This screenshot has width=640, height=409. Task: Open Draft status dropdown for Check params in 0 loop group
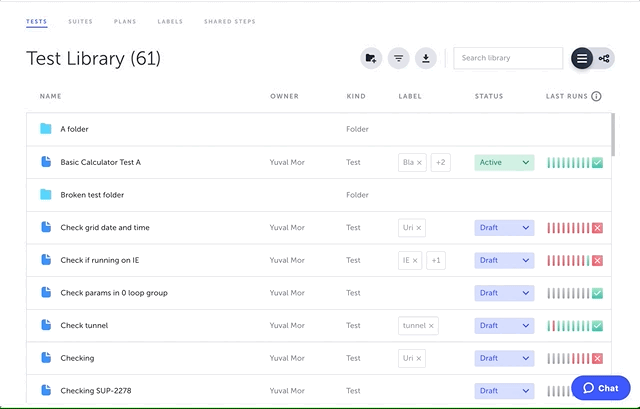coord(504,293)
